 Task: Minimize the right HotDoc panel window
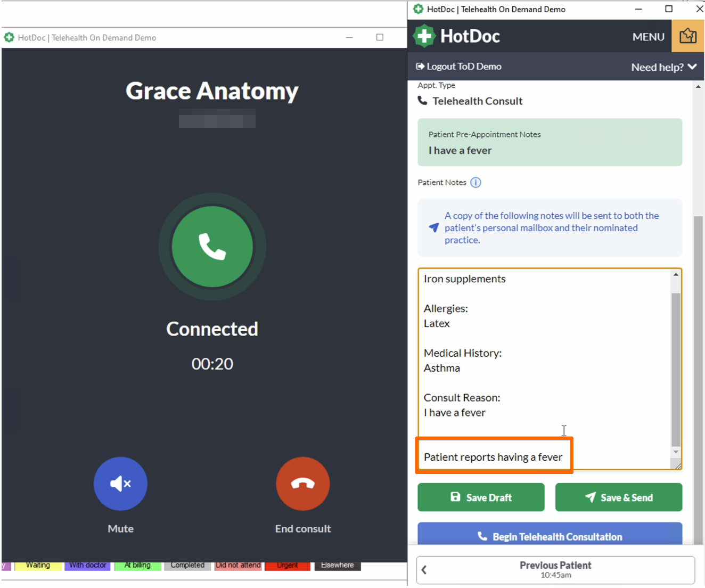pos(638,9)
